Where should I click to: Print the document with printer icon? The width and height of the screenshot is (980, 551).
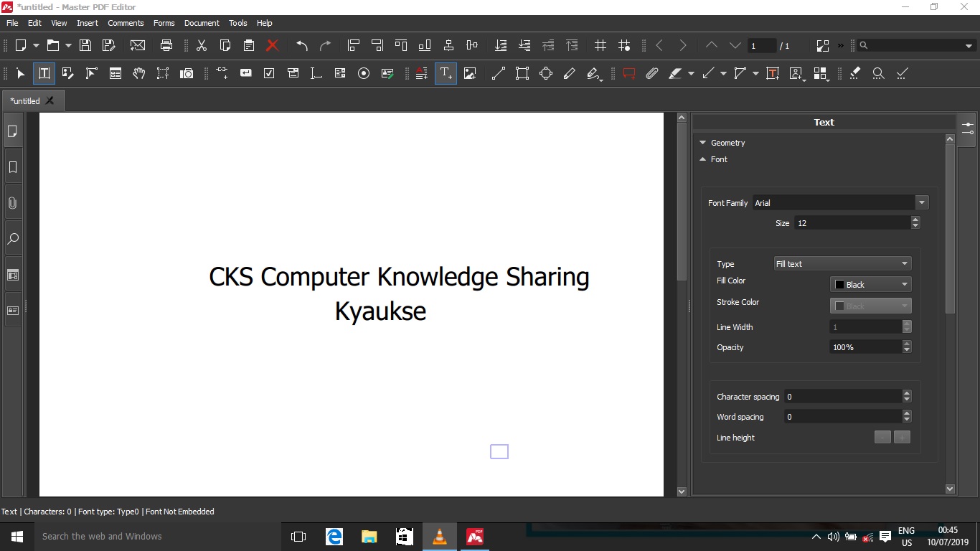[x=166, y=45]
